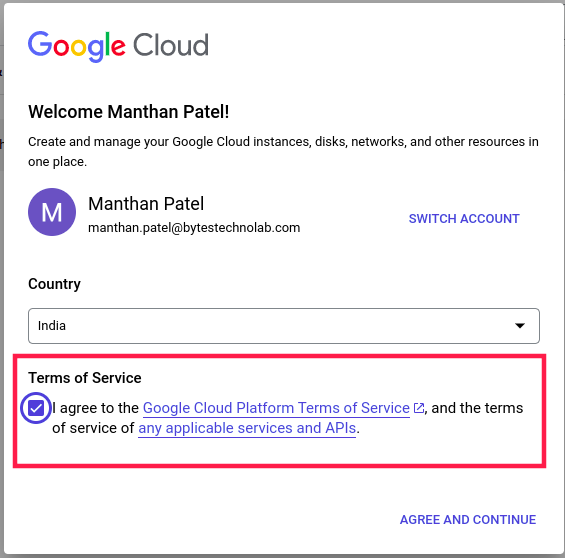The width and height of the screenshot is (565, 558).
Task: Click the purple M account avatar
Action: [x=52, y=212]
